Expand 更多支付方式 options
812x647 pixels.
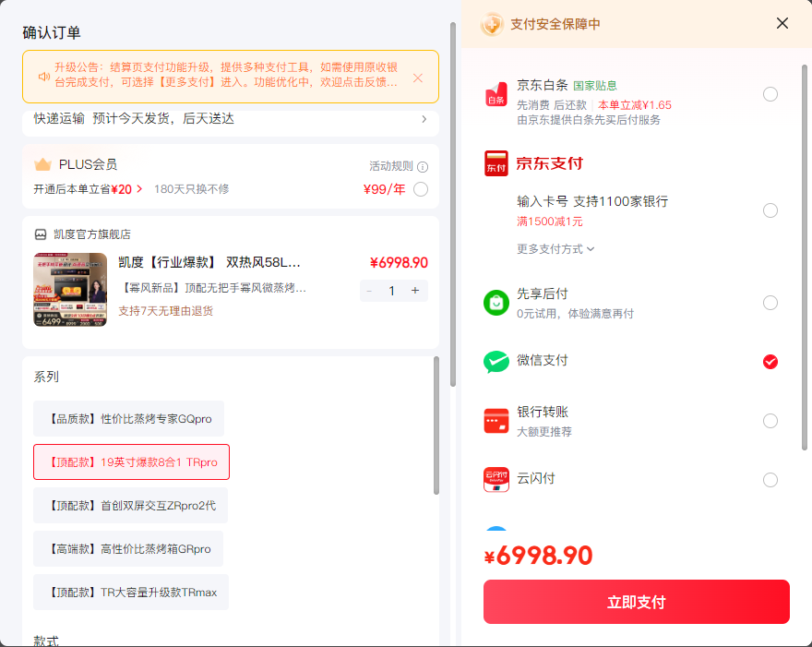[555, 249]
